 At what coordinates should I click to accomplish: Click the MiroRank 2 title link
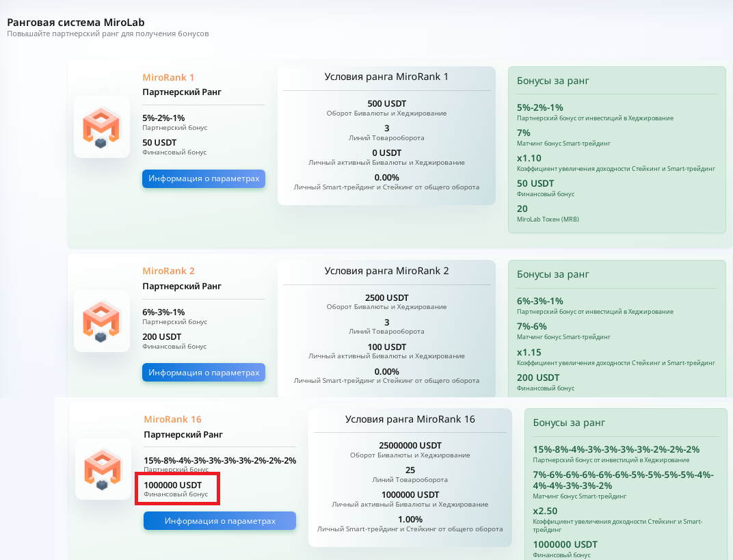pyautogui.click(x=168, y=271)
